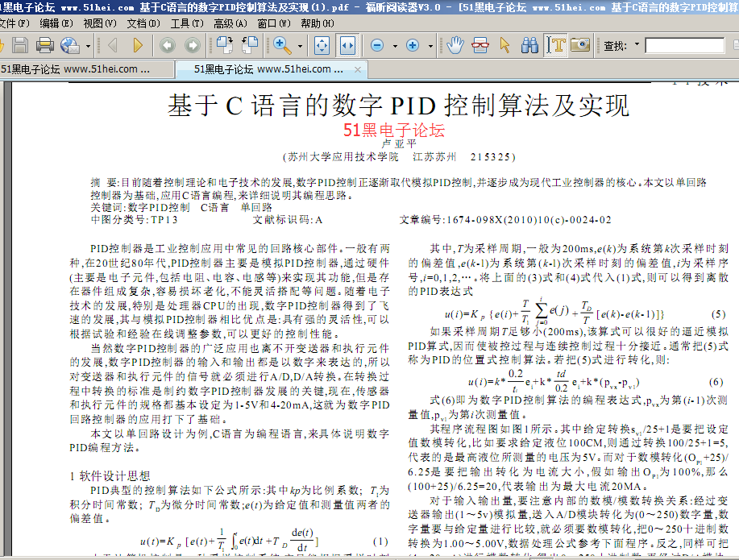The image size is (739, 560).
Task: Open the 窗口(W) menu
Action: click(274, 23)
